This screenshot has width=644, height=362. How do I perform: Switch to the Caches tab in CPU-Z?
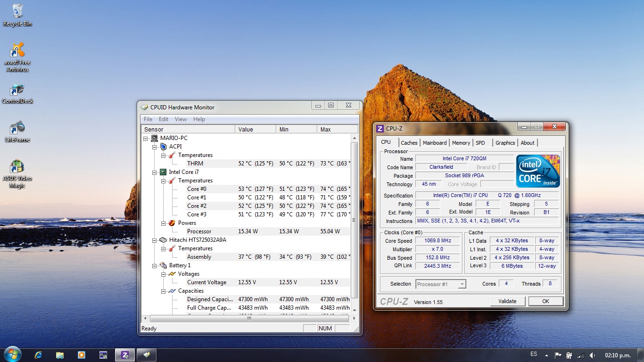pos(409,143)
